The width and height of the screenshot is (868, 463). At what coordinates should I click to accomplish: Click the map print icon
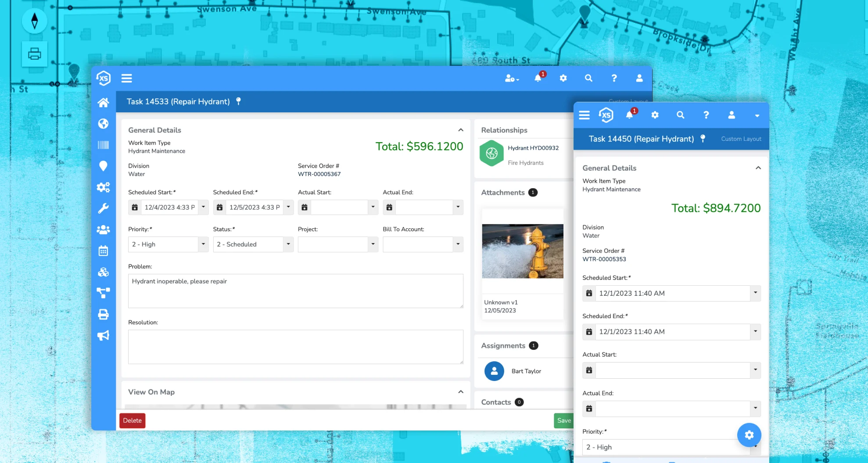(x=34, y=54)
